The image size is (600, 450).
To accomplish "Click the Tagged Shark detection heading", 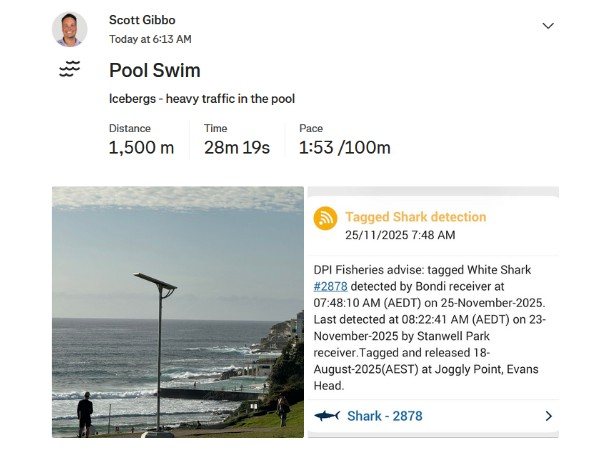I will coord(415,216).
